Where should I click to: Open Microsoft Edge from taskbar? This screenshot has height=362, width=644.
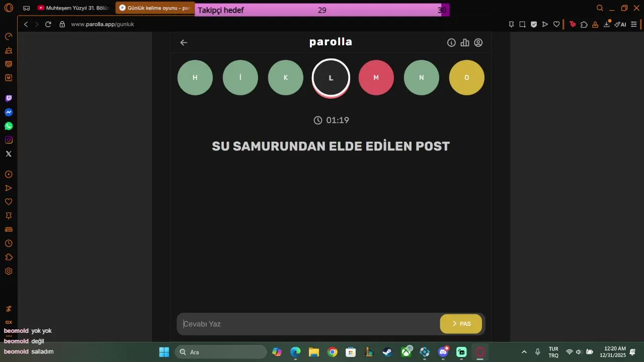[295, 352]
